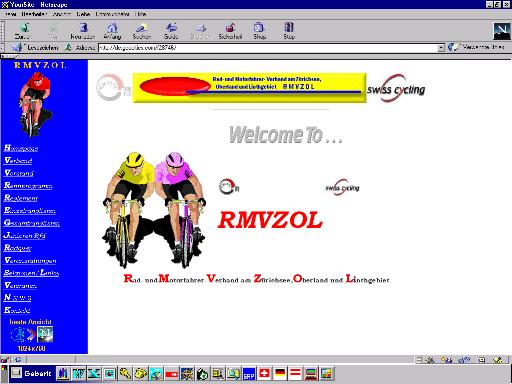This screenshot has width=512, height=384.
Task: Click the SAP icon in the taskbar
Action: [x=249, y=374]
